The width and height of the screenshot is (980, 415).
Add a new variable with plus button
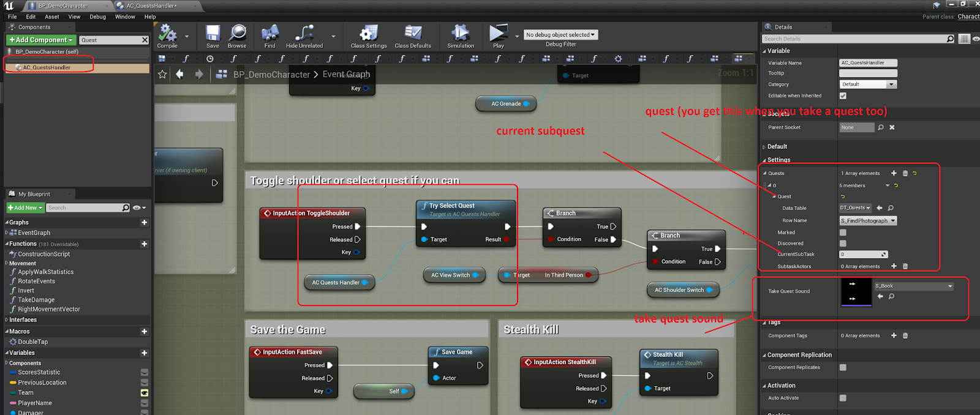tap(145, 353)
